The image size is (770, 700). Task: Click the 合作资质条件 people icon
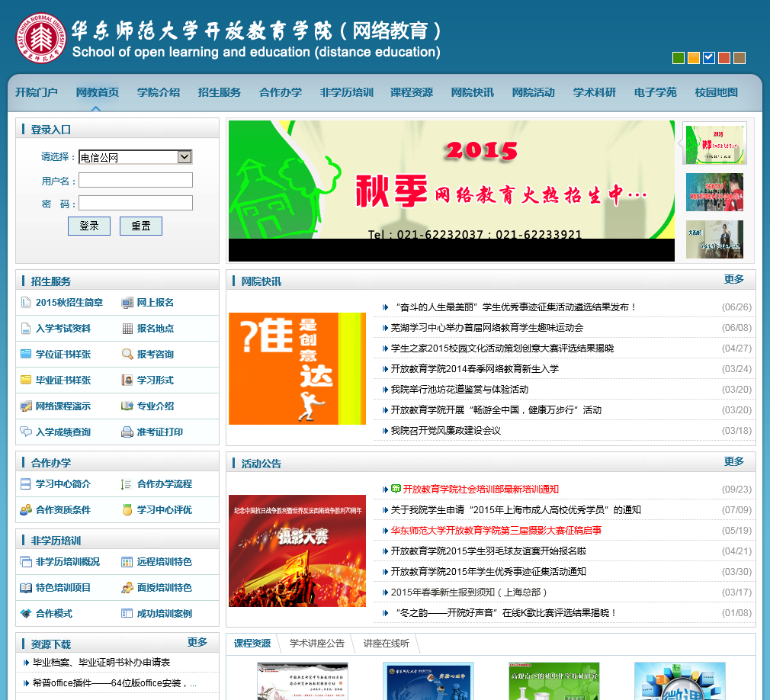coord(25,510)
